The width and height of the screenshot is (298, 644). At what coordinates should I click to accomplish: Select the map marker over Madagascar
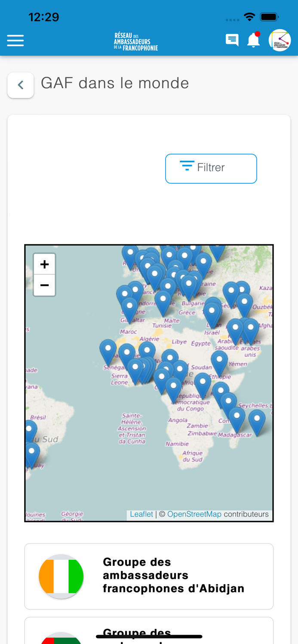pyautogui.click(x=237, y=419)
